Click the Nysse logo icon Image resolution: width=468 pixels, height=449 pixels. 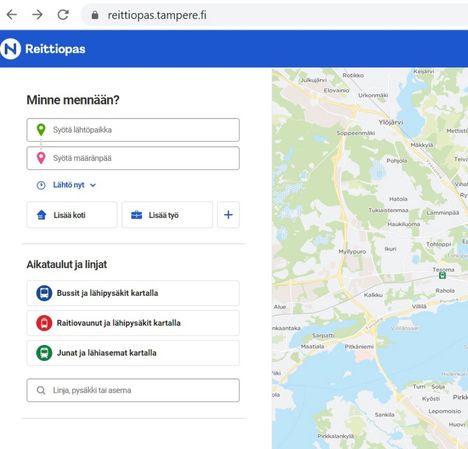click(x=10, y=49)
